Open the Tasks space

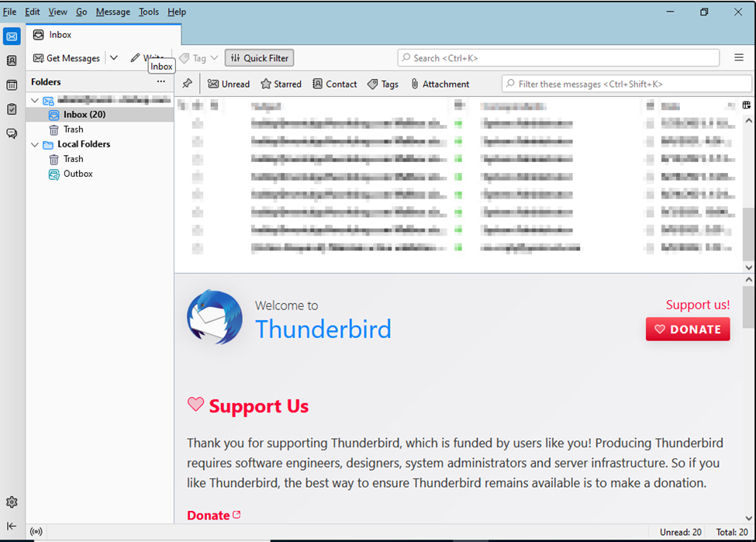[x=12, y=109]
